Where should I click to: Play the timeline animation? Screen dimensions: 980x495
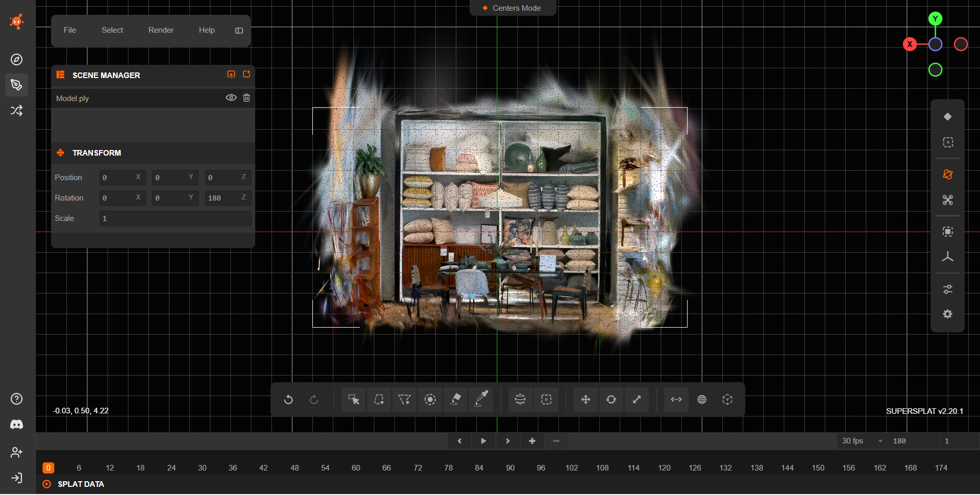point(483,441)
